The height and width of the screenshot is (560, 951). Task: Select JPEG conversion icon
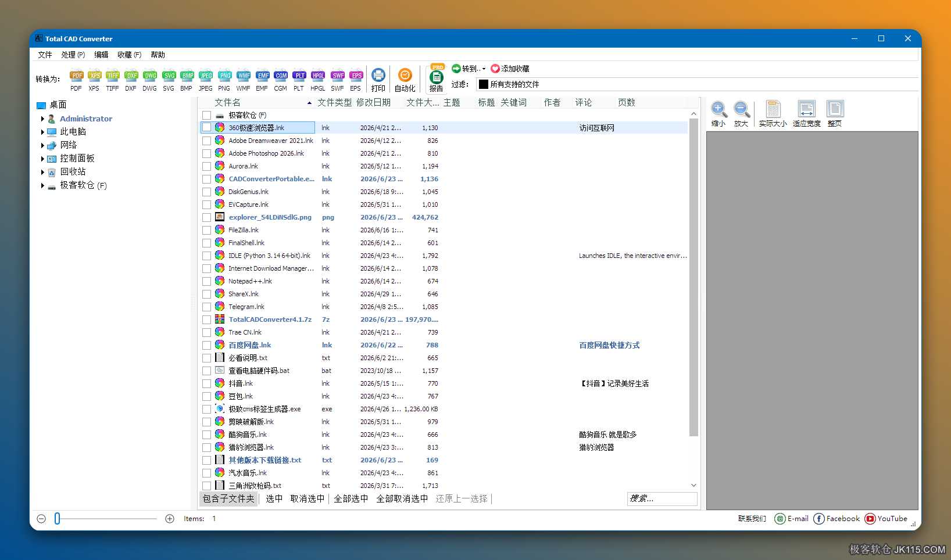pyautogui.click(x=206, y=80)
